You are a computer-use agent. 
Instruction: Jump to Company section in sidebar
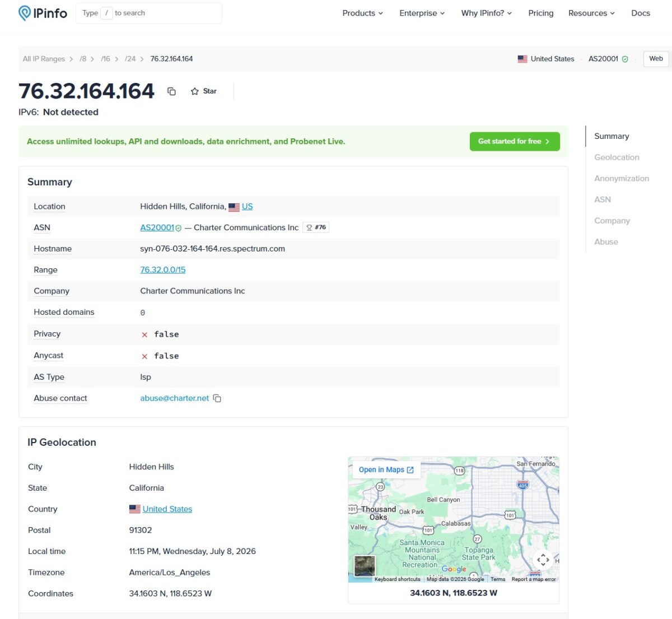(x=612, y=221)
